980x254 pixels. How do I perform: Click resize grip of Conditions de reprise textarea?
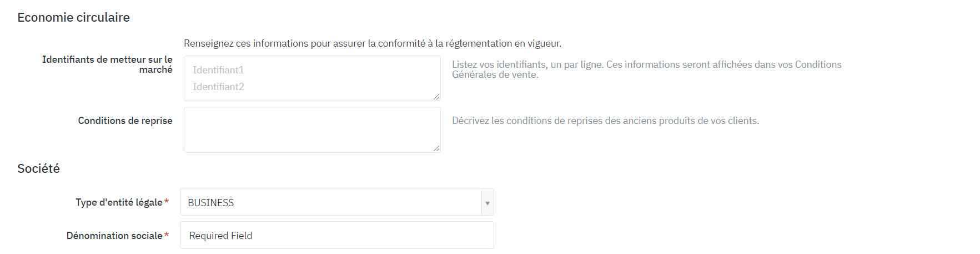(x=436, y=148)
